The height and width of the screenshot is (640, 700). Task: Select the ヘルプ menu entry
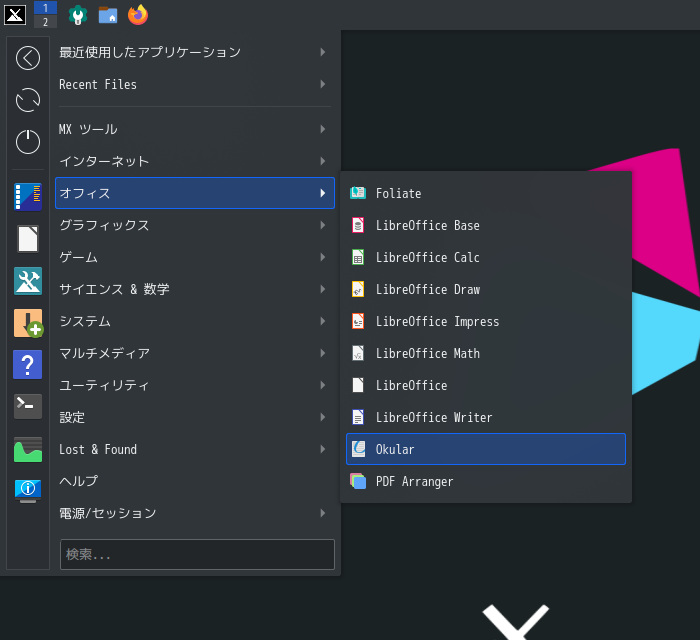195,481
